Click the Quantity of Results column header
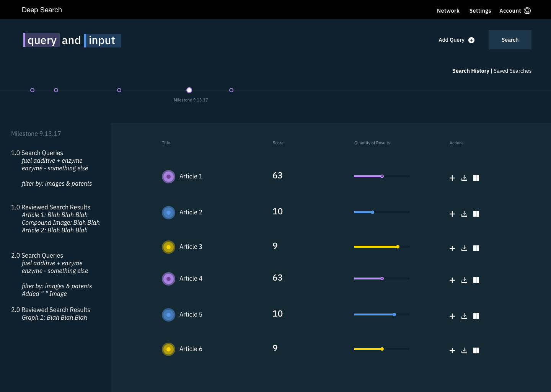This screenshot has width=551, height=392. click(x=372, y=143)
